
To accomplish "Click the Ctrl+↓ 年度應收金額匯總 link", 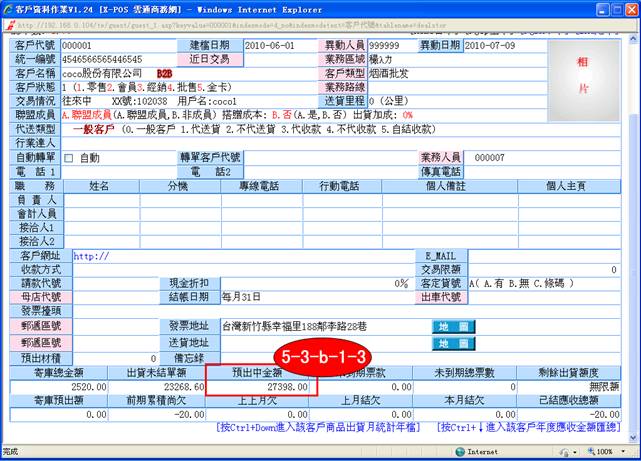I will pyautogui.click(x=529, y=428).
